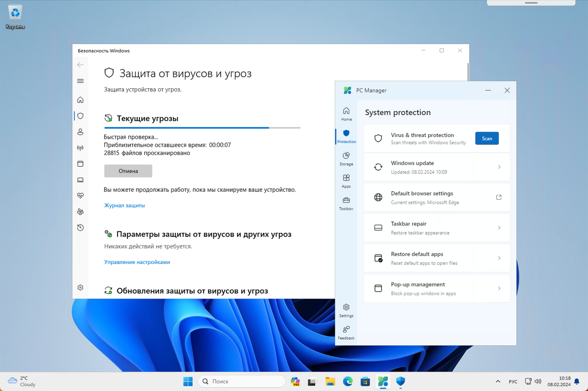Image resolution: width=588 pixels, height=391 pixels.
Task: Expand the Windows update chevron
Action: tap(499, 167)
